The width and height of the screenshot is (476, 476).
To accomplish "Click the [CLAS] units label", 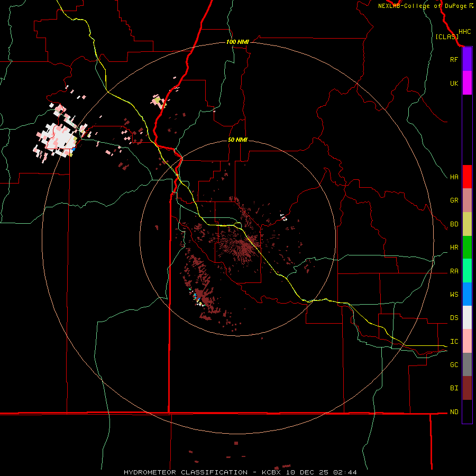I will [447, 37].
